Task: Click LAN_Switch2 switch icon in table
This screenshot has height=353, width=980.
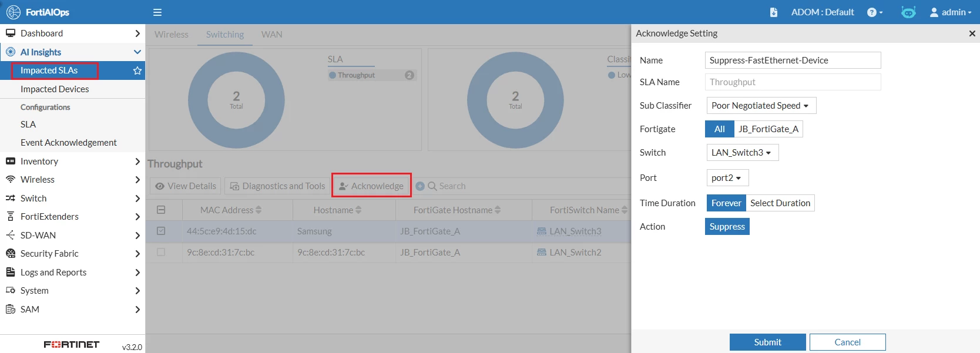Action: pyautogui.click(x=542, y=253)
